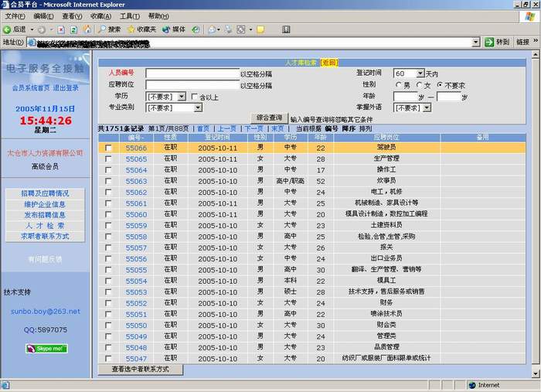
Task: Click the green Skype me! badge
Action: 46,349
